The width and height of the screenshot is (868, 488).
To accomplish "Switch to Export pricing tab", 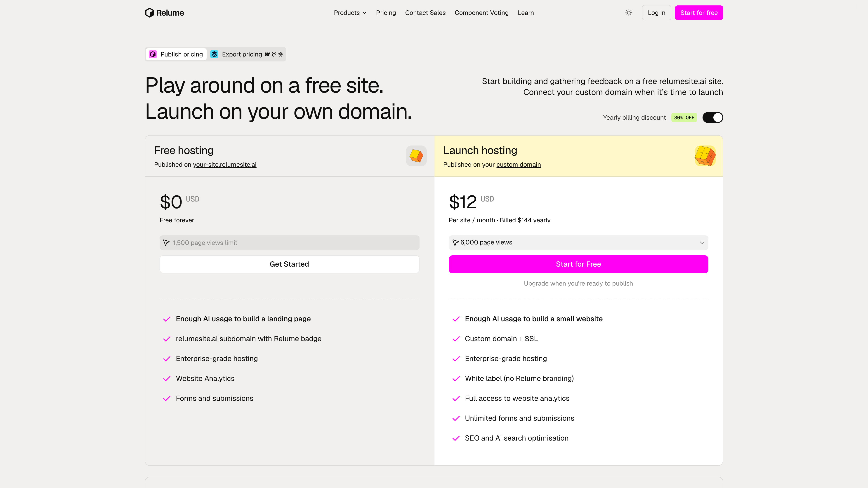I will (x=246, y=54).
